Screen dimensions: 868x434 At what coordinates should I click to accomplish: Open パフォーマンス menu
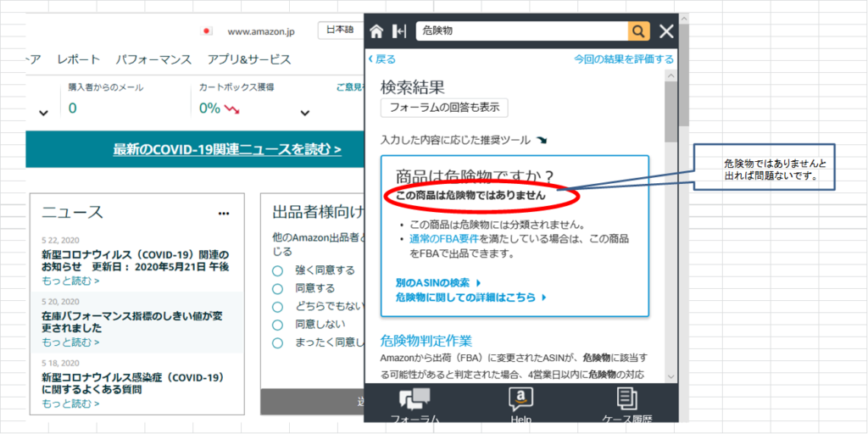tap(154, 60)
